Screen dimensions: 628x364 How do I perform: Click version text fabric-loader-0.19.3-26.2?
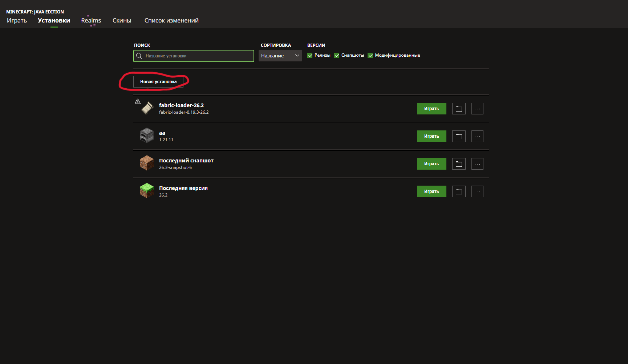coord(184,112)
